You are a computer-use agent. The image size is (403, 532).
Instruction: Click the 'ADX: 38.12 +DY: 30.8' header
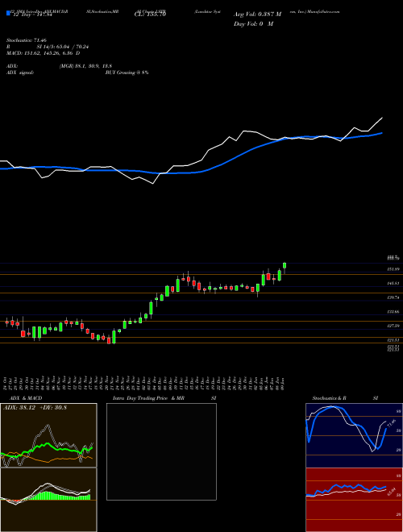tap(35, 408)
